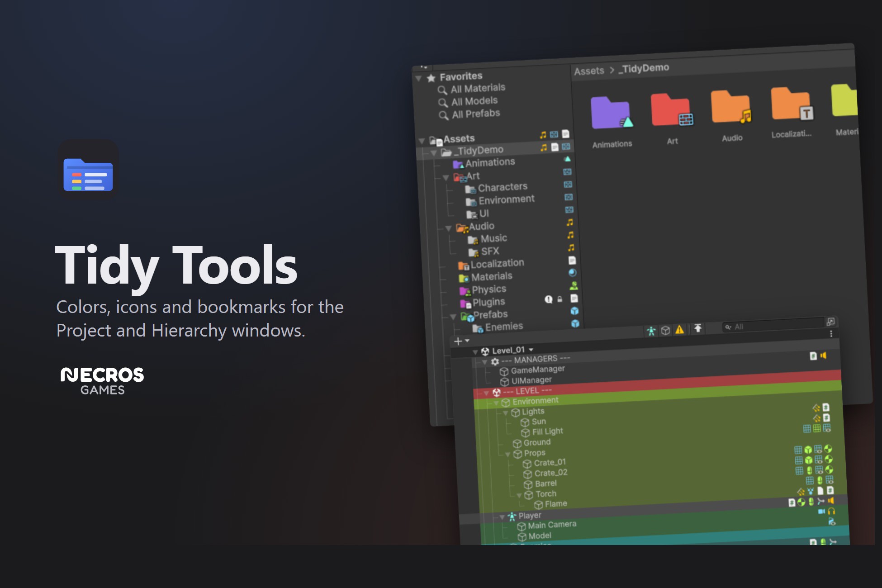The width and height of the screenshot is (882, 588).
Task: Open the plus create dropdown in Hierarchy
Action: click(x=461, y=341)
